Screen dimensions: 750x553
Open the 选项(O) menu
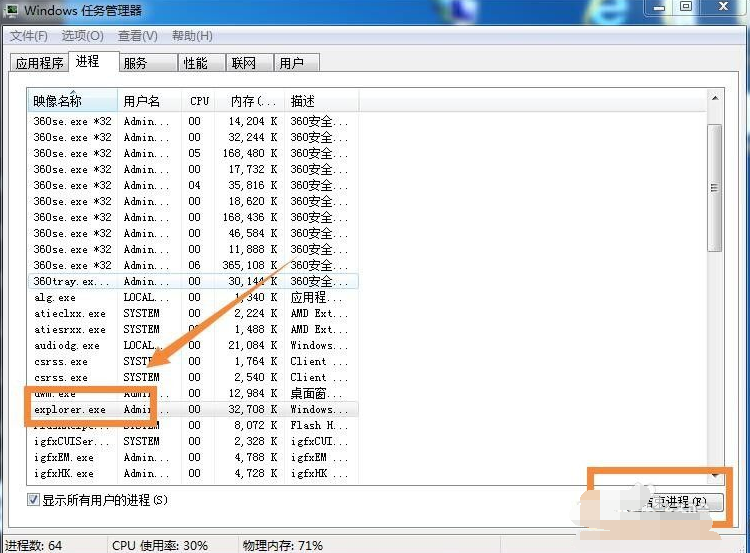pos(83,36)
